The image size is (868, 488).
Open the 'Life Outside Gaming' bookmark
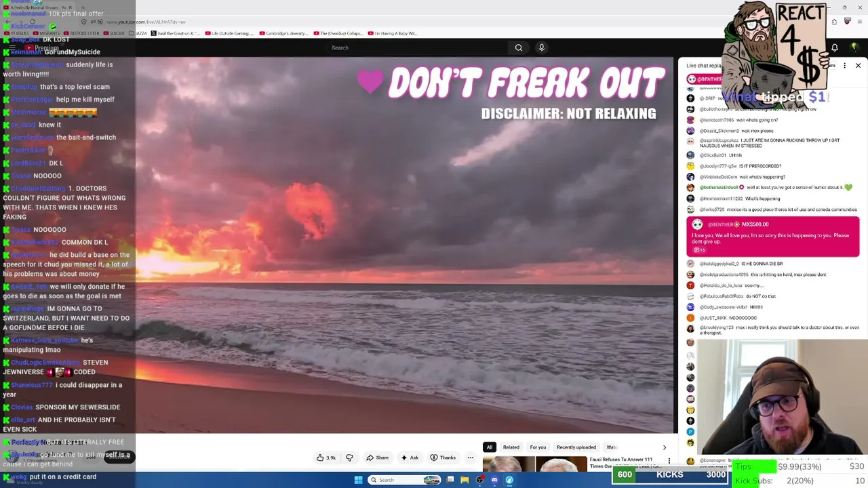229,33
